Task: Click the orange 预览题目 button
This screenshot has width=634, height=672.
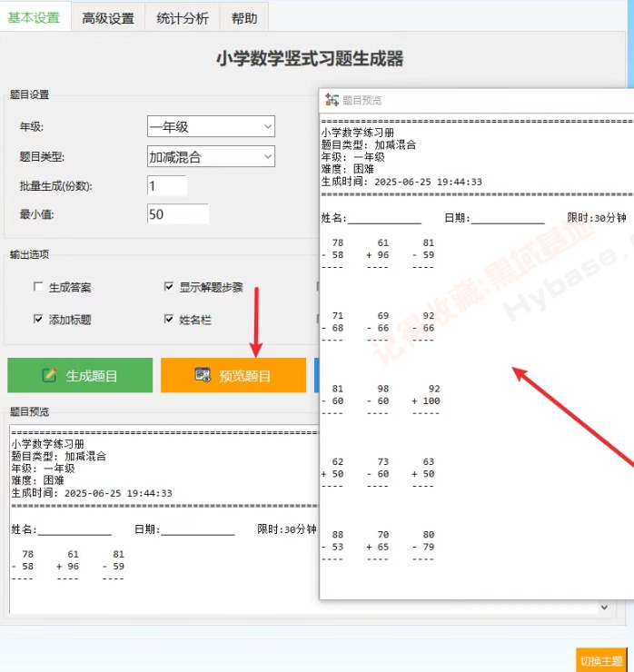Action: [x=233, y=375]
